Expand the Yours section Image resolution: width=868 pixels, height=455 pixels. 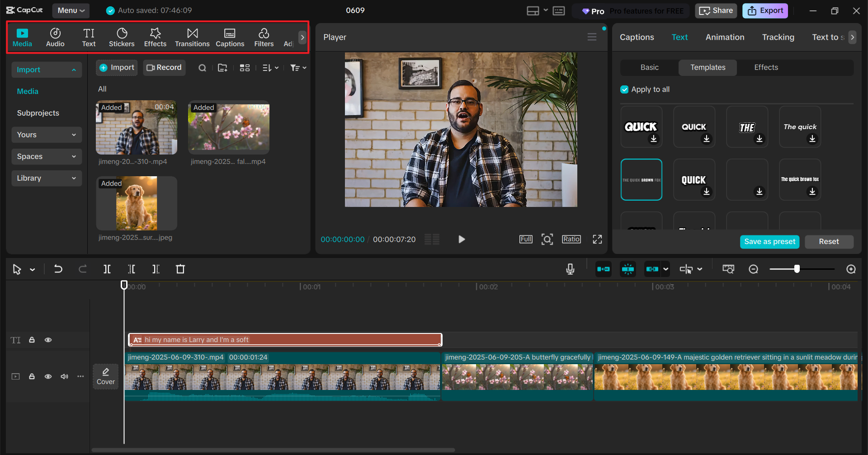(46, 135)
